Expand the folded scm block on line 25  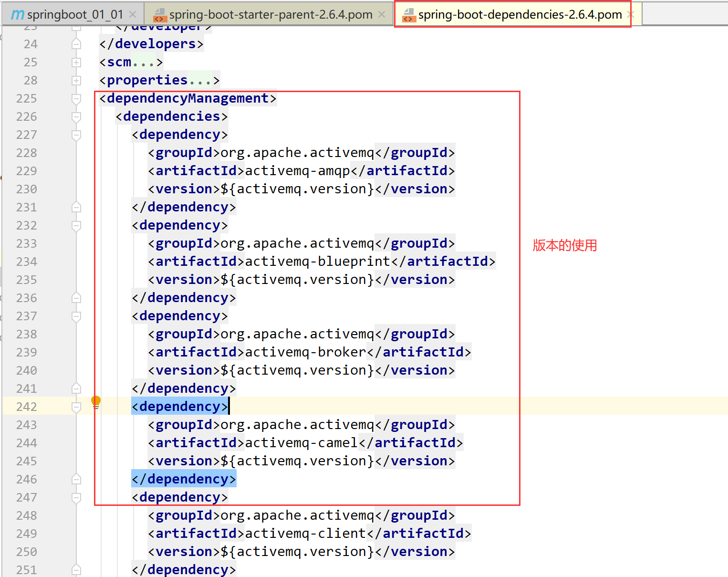(76, 62)
